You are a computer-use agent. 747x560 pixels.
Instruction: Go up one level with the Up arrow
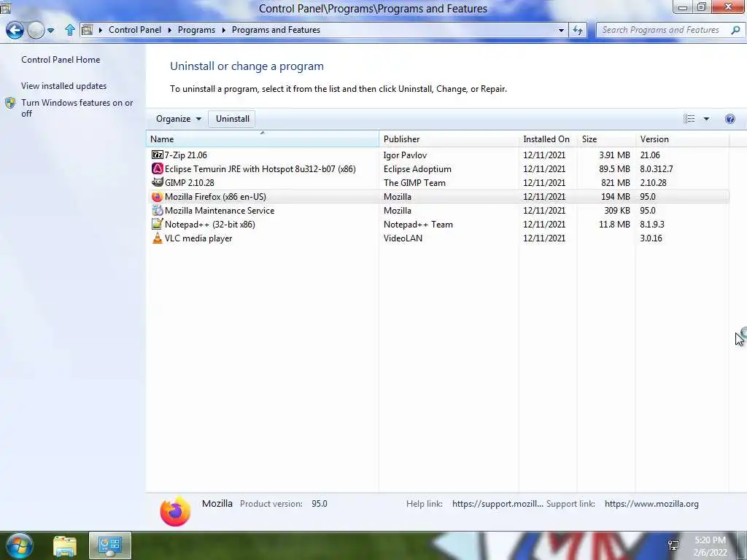(70, 30)
